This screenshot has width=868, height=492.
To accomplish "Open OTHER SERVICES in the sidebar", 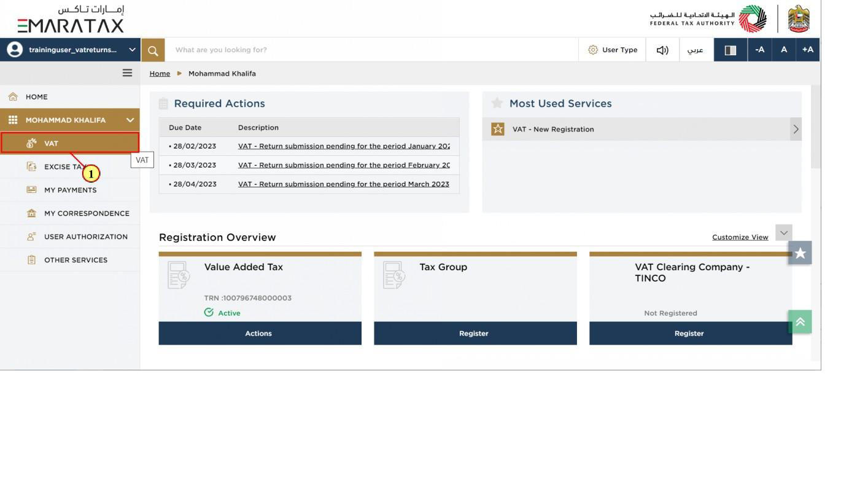I will click(x=70, y=260).
